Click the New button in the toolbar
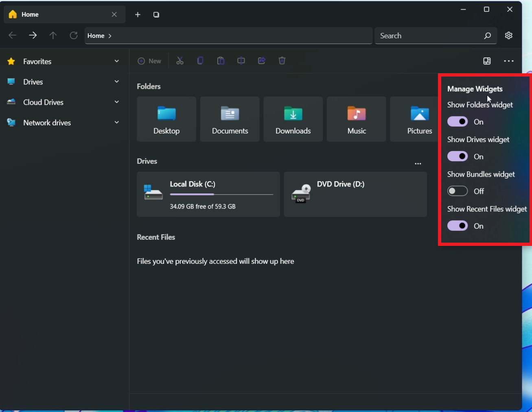532x412 pixels. pyautogui.click(x=150, y=61)
